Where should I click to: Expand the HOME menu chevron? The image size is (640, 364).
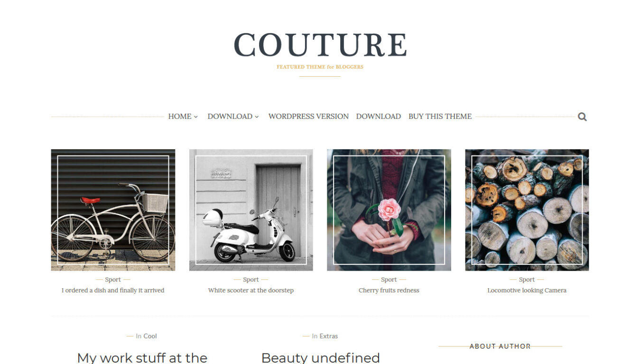click(x=195, y=117)
